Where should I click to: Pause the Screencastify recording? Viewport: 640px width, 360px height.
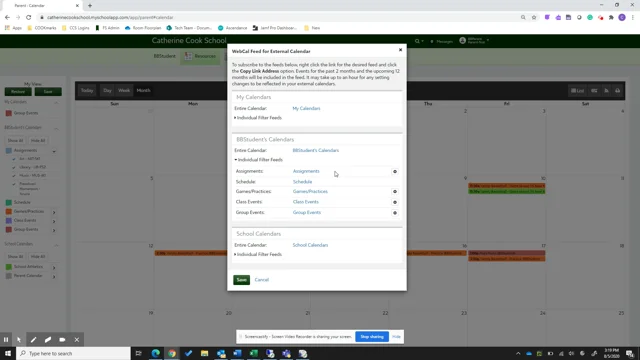6,340
